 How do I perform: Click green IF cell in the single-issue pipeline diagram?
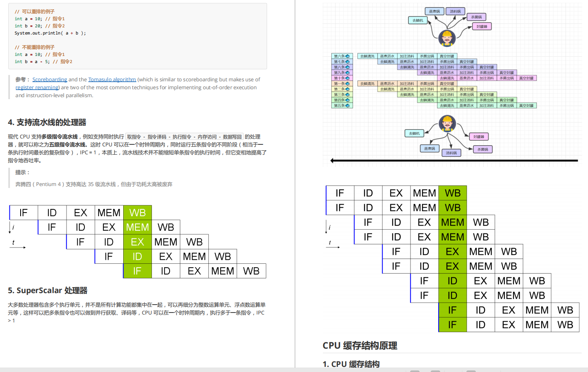click(x=137, y=271)
